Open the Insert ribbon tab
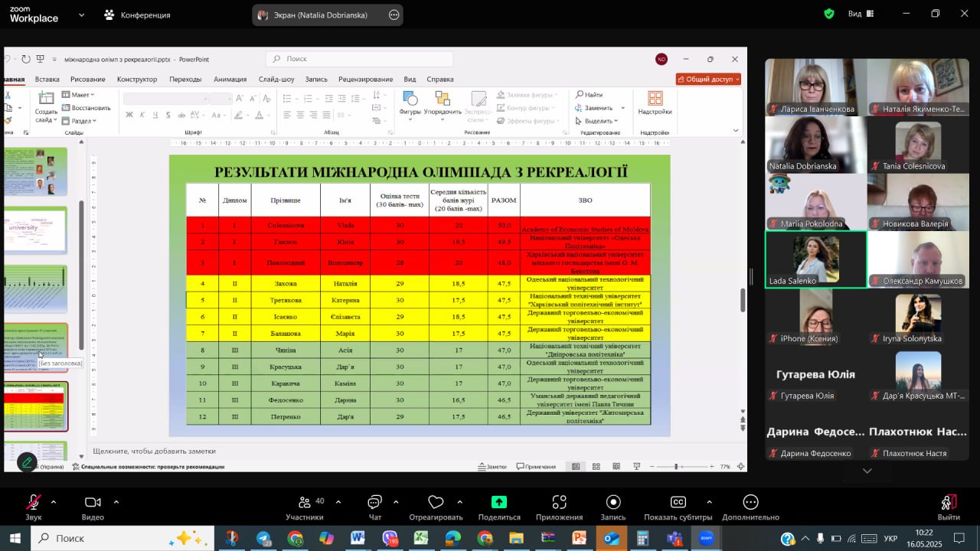The height and width of the screenshot is (551, 980). (47, 79)
